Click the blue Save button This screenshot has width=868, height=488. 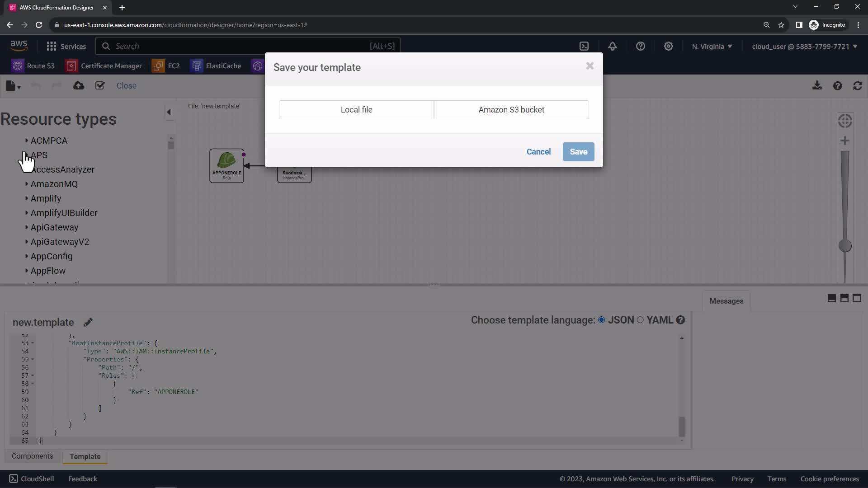[578, 152]
